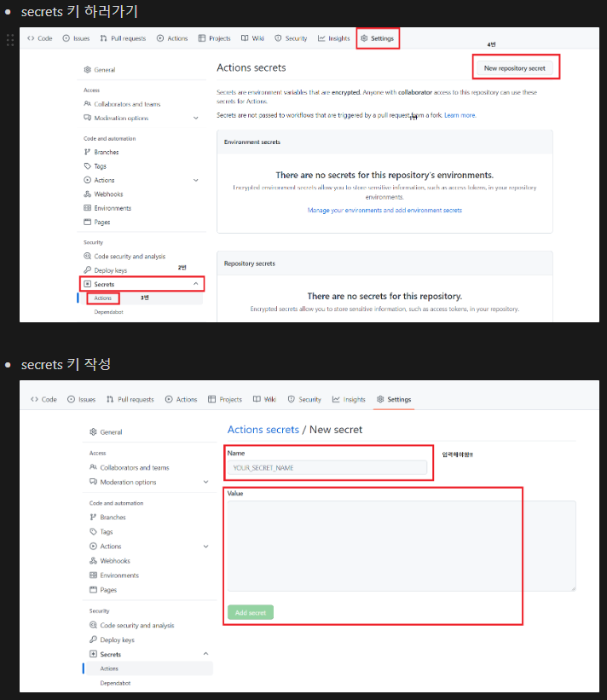Open Actions tab in top repository nav
Image resolution: width=607 pixels, height=700 pixels.
click(172, 38)
